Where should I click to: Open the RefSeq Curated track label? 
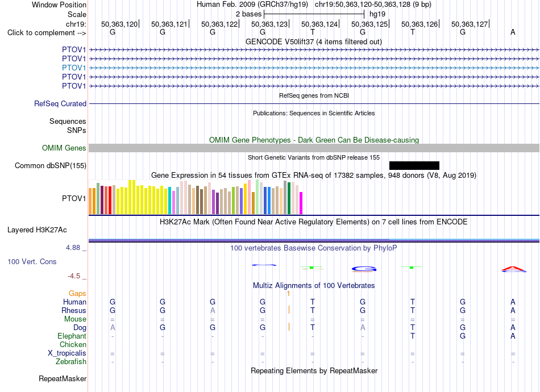tap(60, 103)
